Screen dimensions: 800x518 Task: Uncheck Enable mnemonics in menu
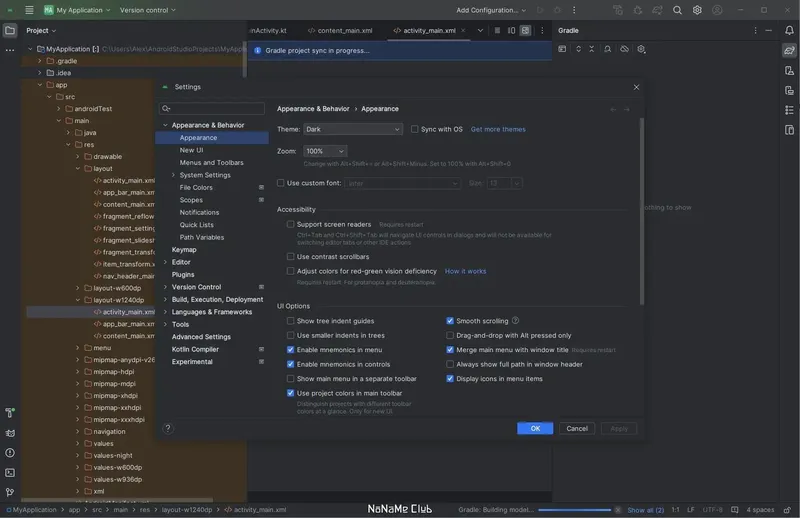coord(290,350)
